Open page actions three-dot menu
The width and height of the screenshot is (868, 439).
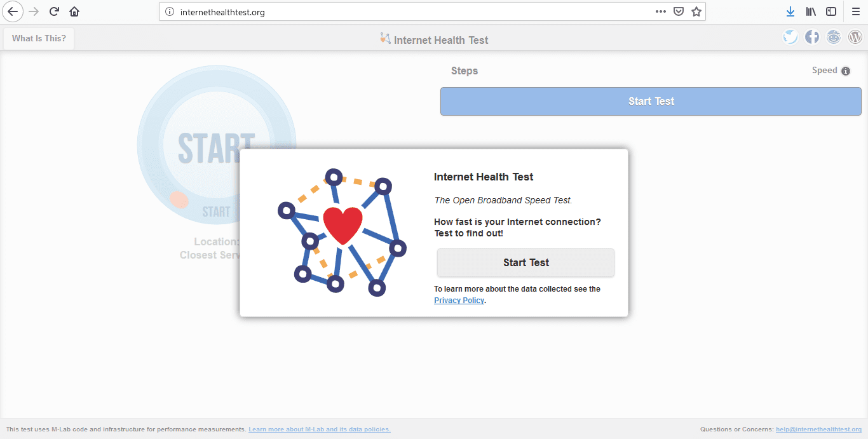coord(661,11)
